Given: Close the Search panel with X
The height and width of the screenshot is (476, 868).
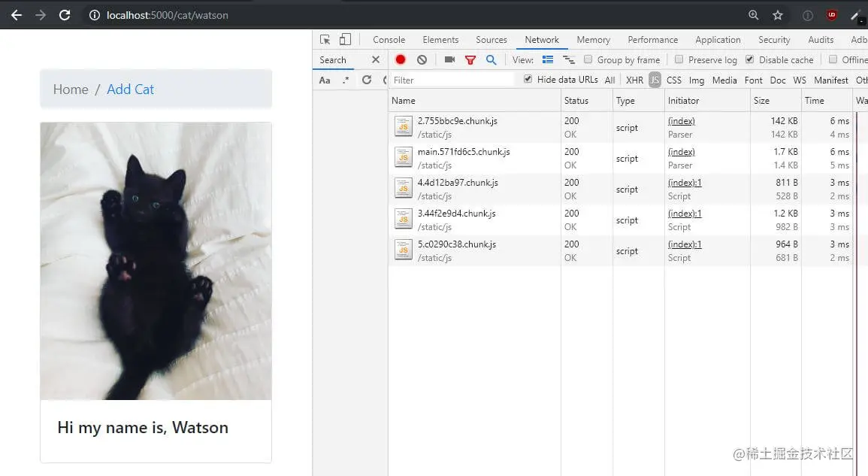Looking at the screenshot, I should [x=375, y=59].
